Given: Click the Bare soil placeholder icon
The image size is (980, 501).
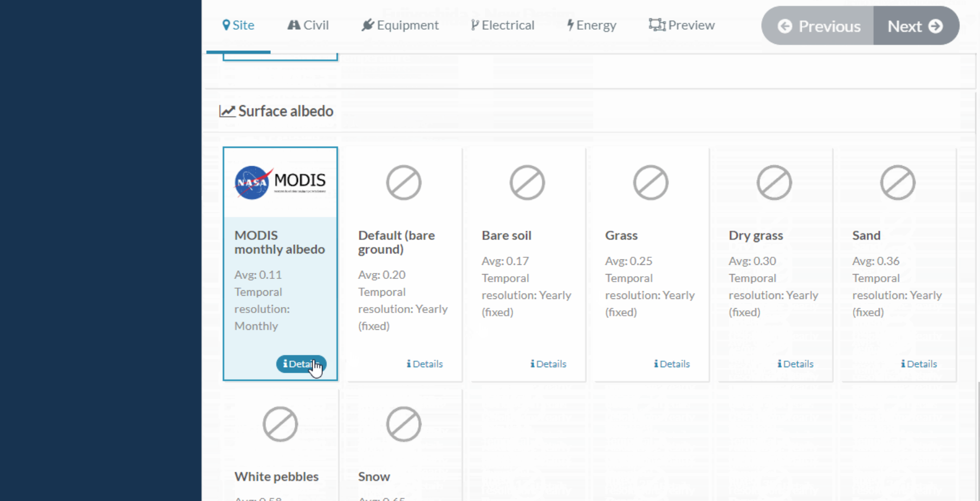Looking at the screenshot, I should (x=527, y=183).
